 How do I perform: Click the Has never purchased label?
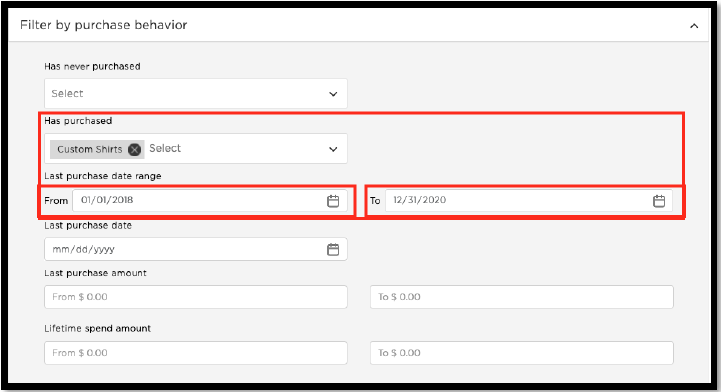pos(92,66)
